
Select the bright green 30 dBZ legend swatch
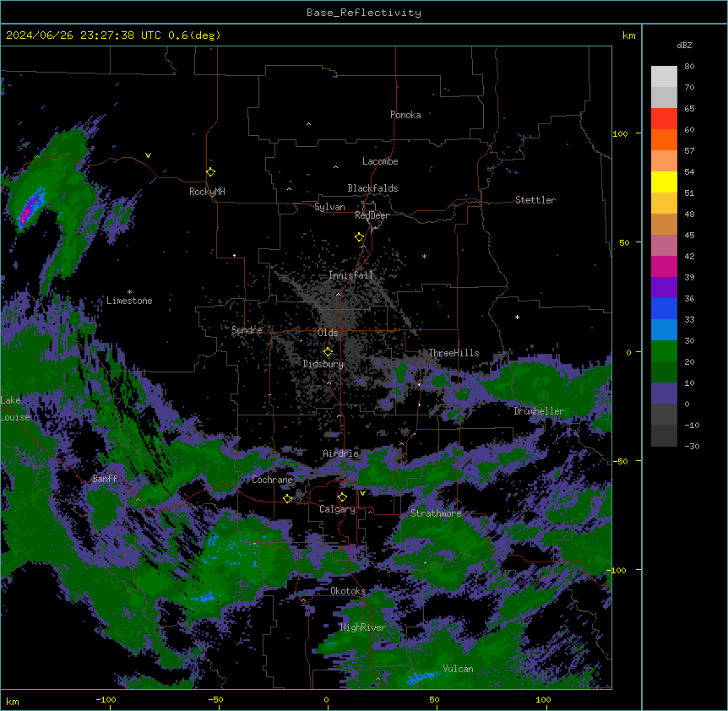pyautogui.click(x=664, y=351)
